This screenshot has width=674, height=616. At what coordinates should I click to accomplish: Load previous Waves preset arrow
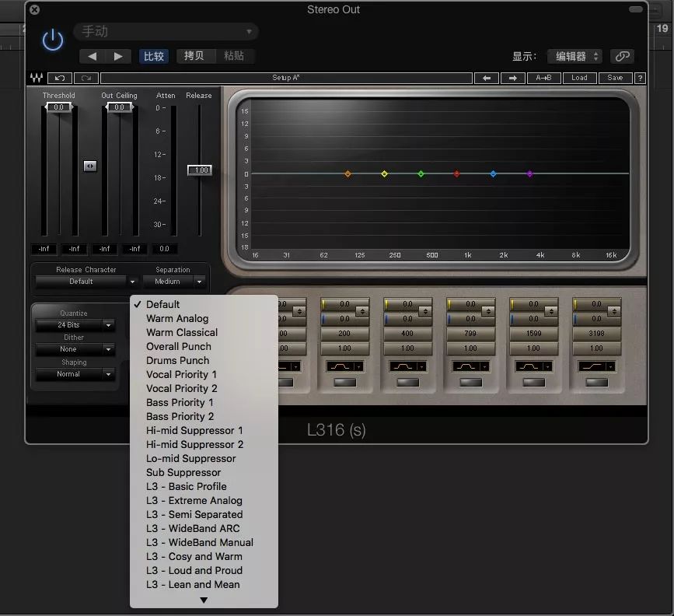click(x=487, y=78)
